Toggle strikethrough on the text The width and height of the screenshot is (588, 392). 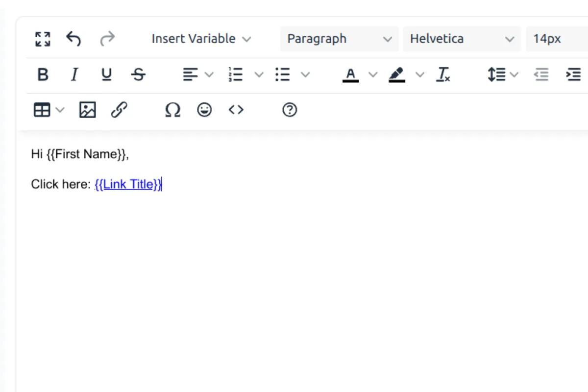pos(138,74)
